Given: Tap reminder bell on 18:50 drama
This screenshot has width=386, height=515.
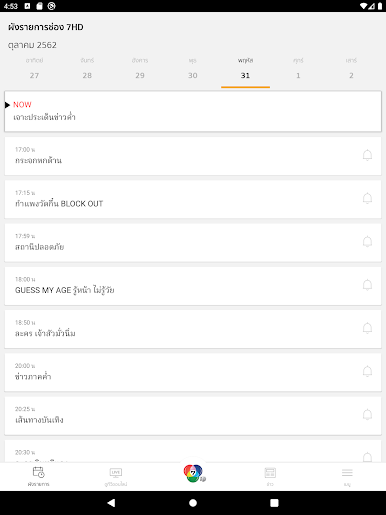Looking at the screenshot, I should click(x=367, y=328).
